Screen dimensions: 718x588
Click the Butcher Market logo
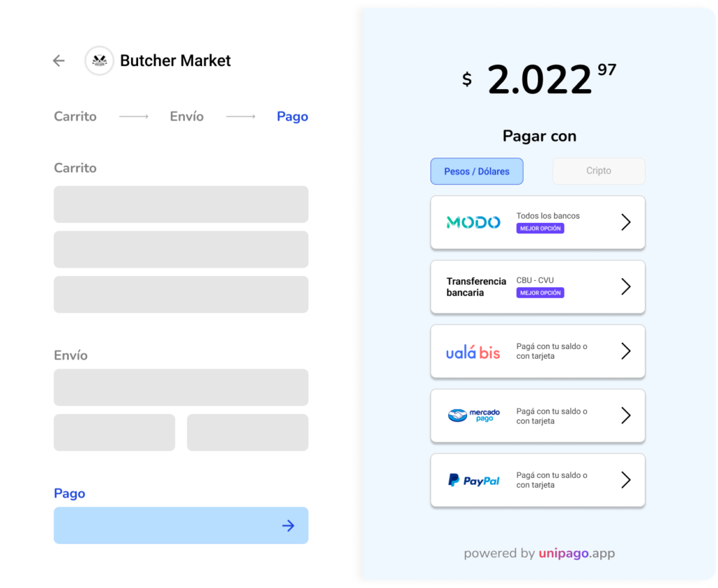[x=100, y=60]
